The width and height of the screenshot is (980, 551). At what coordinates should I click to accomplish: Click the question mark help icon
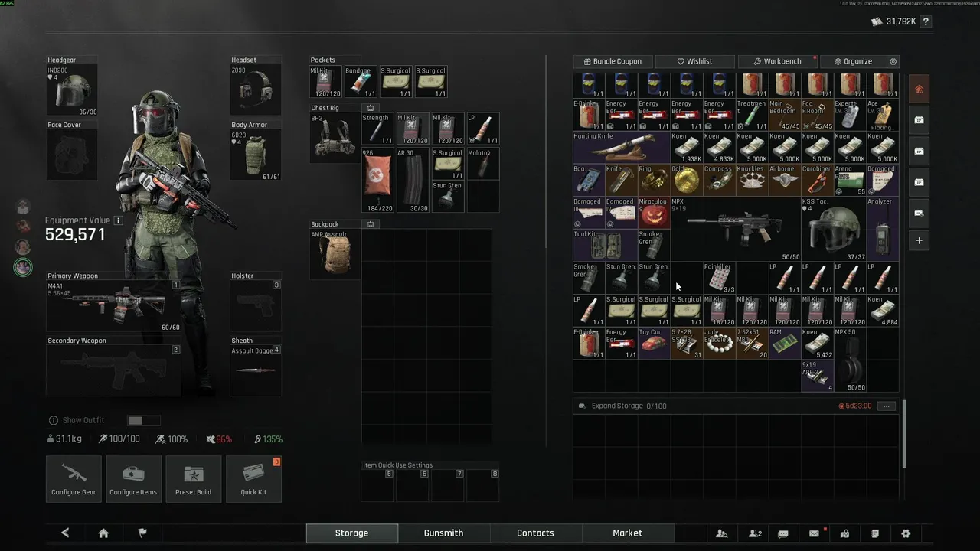(x=926, y=21)
